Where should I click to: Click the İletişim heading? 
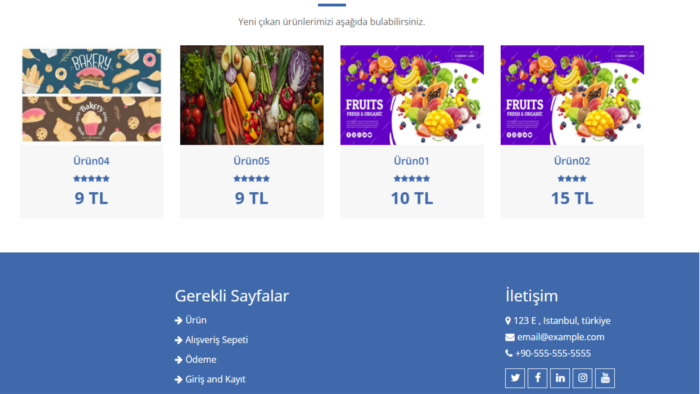(532, 296)
